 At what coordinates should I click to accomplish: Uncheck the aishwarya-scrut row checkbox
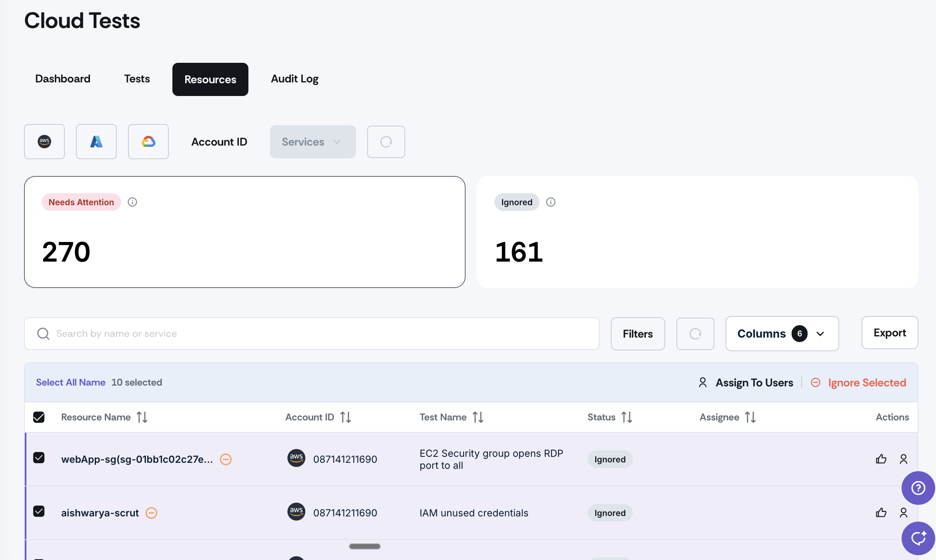click(39, 511)
